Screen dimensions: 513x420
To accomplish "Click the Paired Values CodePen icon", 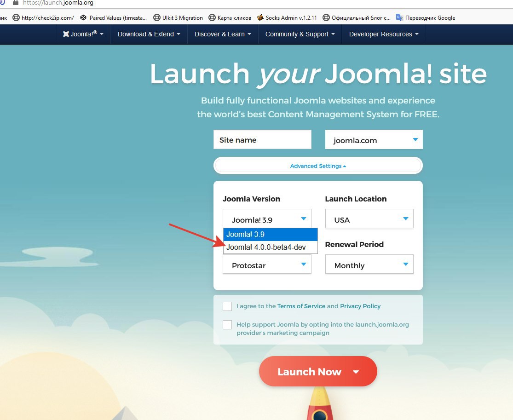I will point(83,17).
